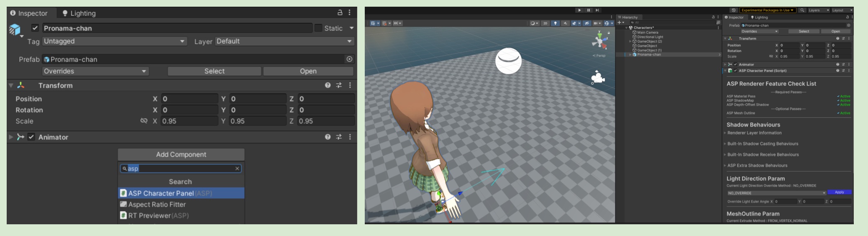Toggle 2D view mode in Scene view

tap(545, 23)
